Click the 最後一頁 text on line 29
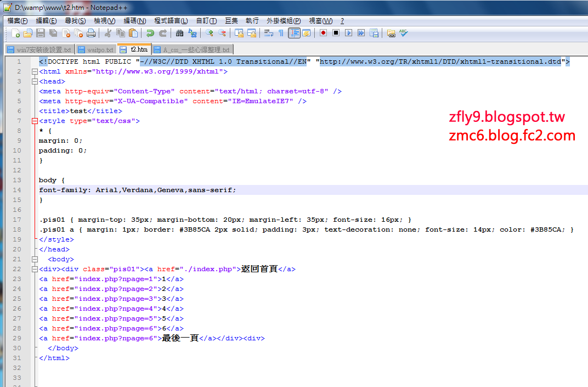 (x=180, y=338)
